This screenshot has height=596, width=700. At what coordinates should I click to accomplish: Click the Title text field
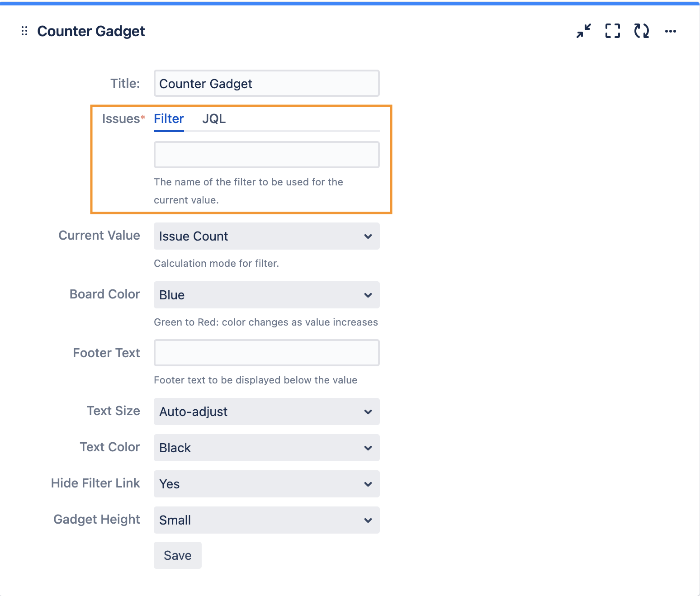266,83
